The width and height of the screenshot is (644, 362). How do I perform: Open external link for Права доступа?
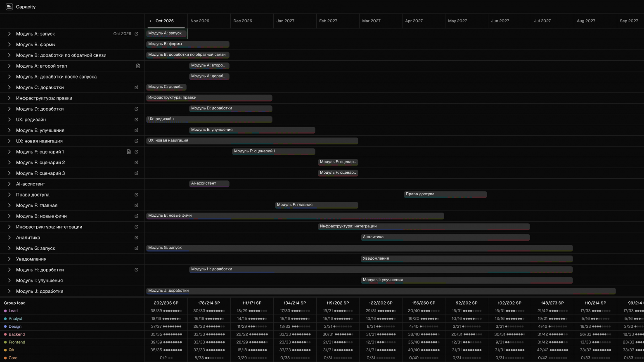tap(137, 195)
